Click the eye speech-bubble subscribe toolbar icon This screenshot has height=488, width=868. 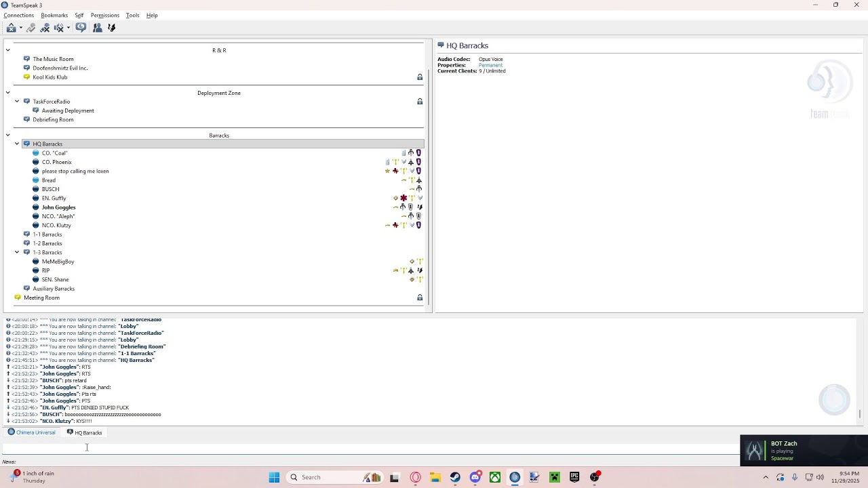81,28
